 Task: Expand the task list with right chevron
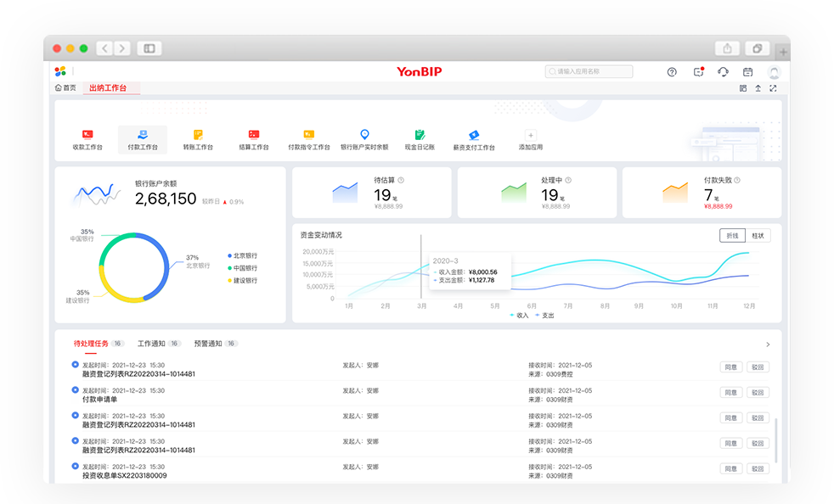[x=768, y=344]
